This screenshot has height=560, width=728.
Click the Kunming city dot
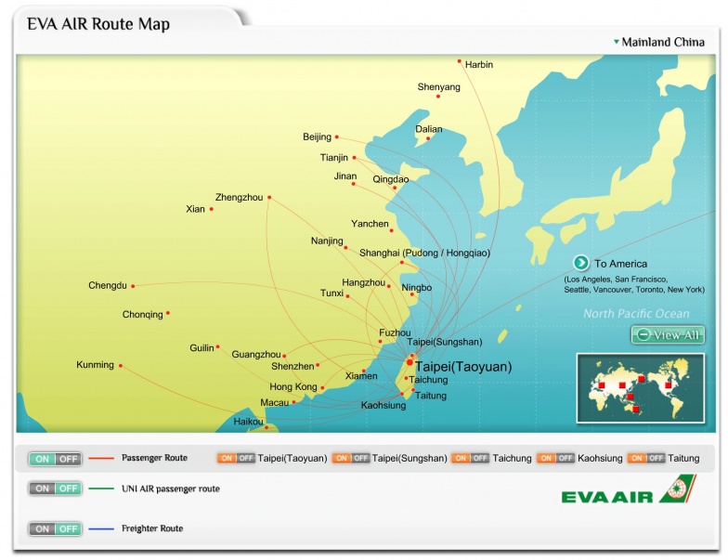(121, 366)
